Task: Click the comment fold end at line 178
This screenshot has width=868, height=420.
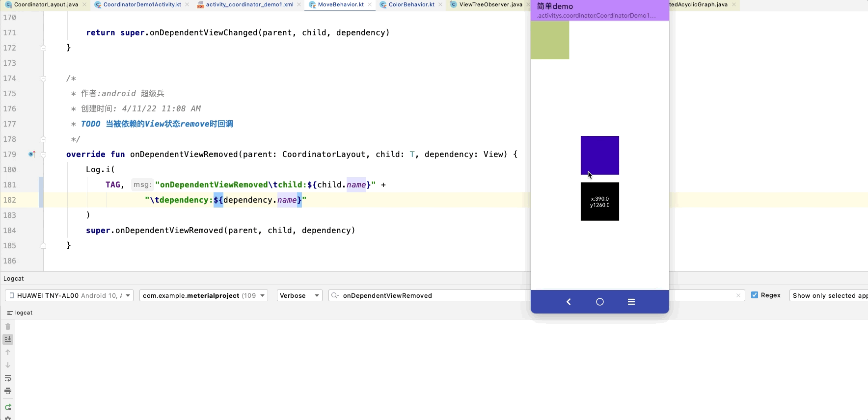Action: click(43, 139)
